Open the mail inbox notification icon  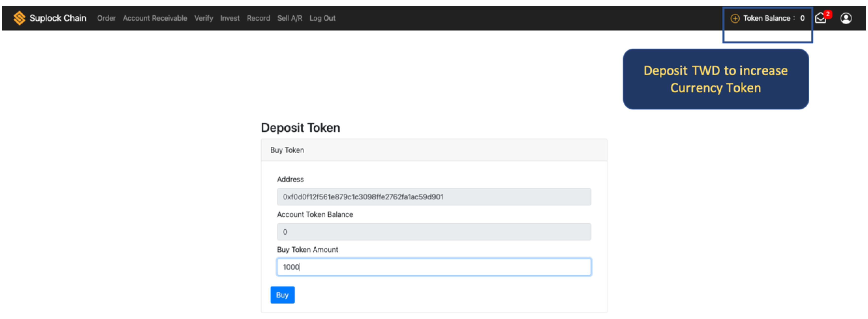820,19
